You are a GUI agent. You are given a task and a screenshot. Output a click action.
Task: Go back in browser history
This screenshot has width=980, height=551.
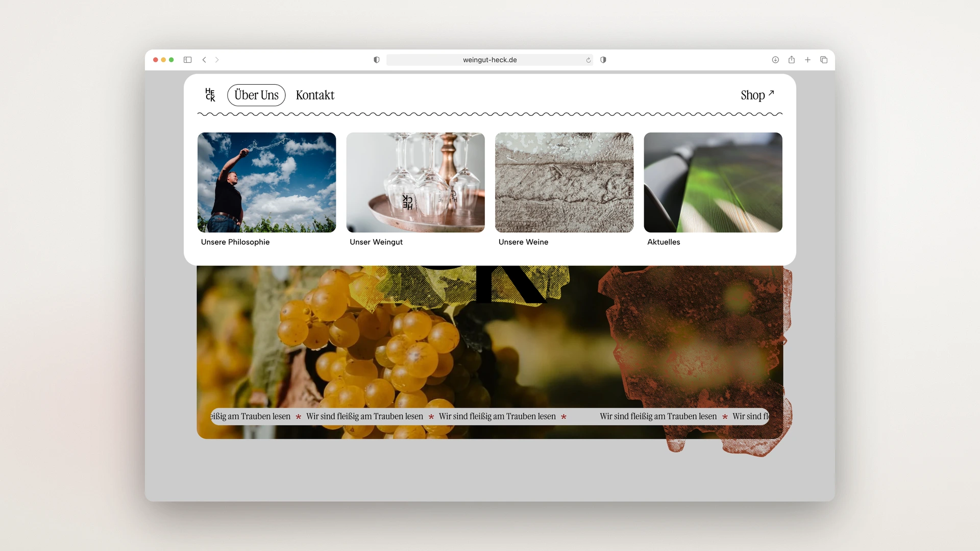[204, 60]
